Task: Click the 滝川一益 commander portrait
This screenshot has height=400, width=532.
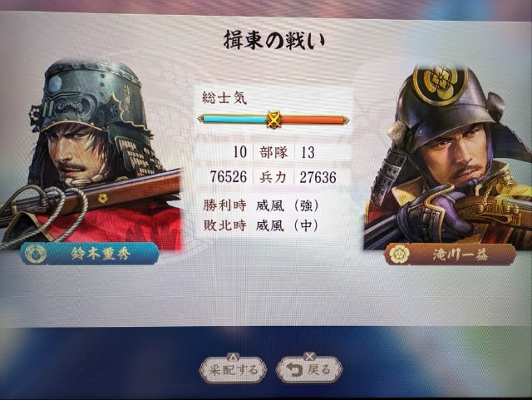Action: pyautogui.click(x=448, y=158)
